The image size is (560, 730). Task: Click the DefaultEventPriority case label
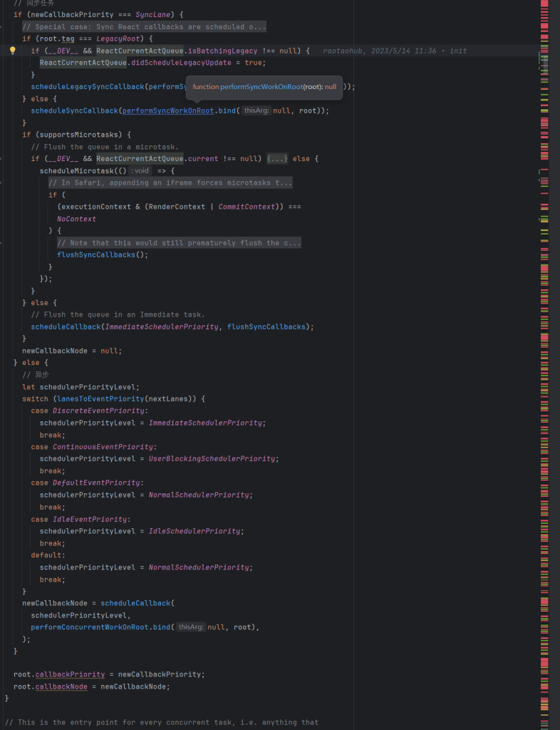pyautogui.click(x=96, y=483)
